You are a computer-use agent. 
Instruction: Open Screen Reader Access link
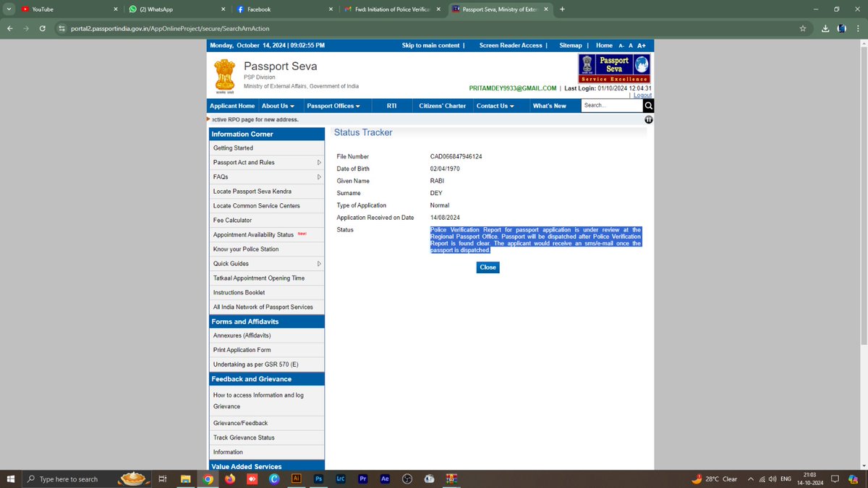coord(511,46)
